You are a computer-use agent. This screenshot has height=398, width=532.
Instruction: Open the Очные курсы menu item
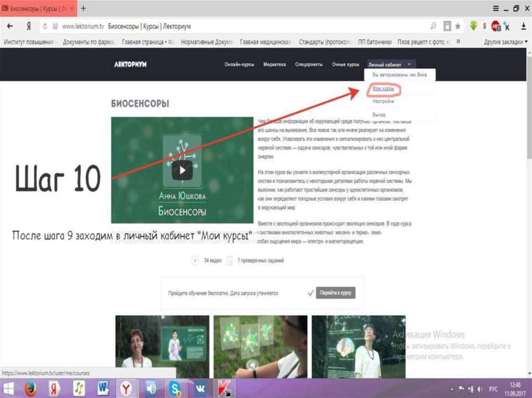tap(345, 64)
